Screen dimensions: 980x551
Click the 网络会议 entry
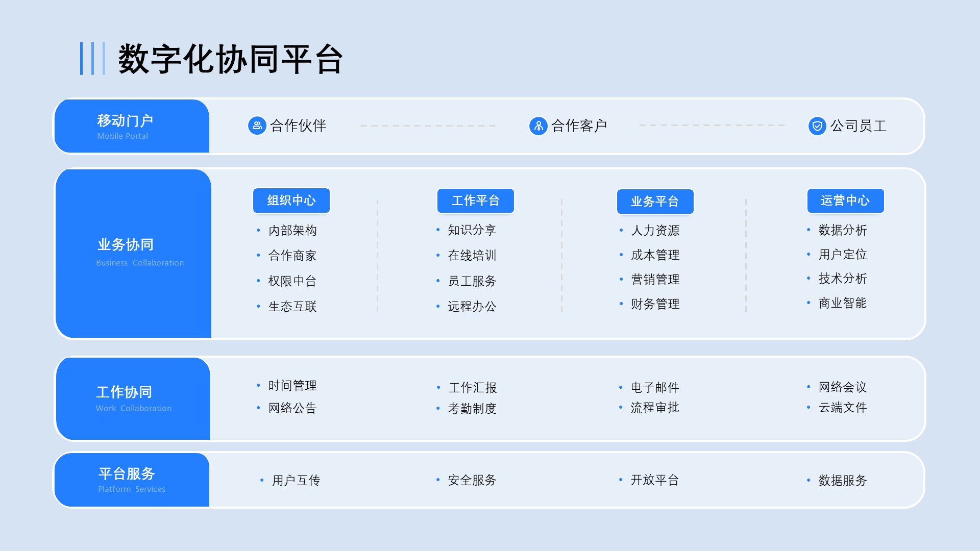click(x=843, y=387)
